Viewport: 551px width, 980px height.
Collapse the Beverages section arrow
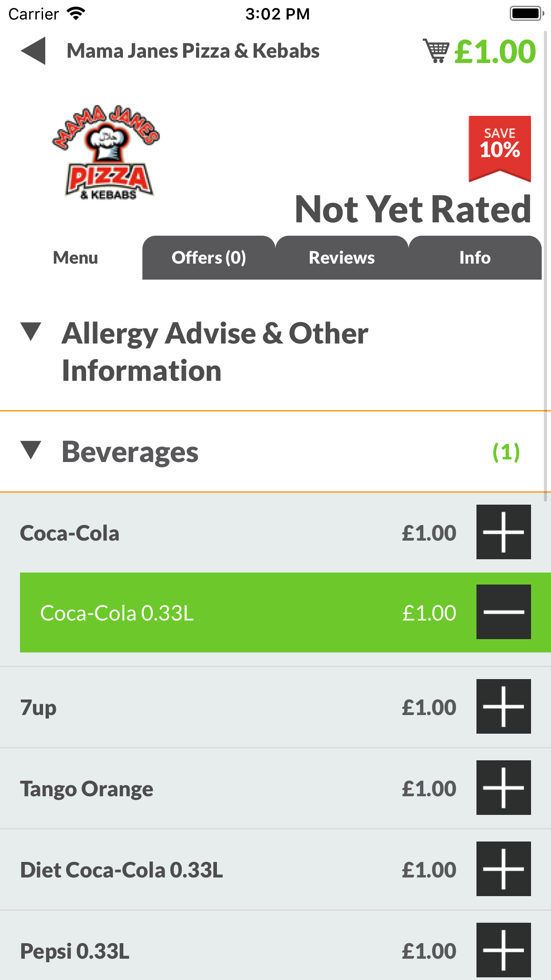click(31, 450)
